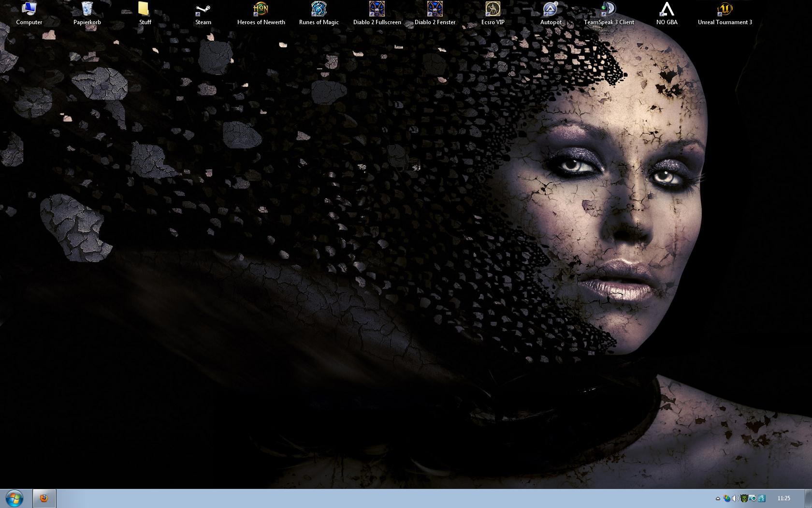Click the Show Desktop strip
The image size is (812, 508).
[x=809, y=498]
